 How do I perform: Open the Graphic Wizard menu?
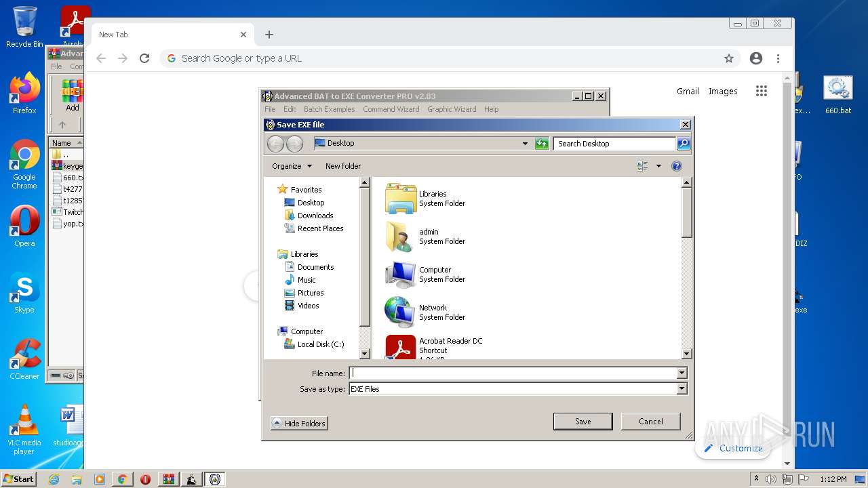coord(452,109)
